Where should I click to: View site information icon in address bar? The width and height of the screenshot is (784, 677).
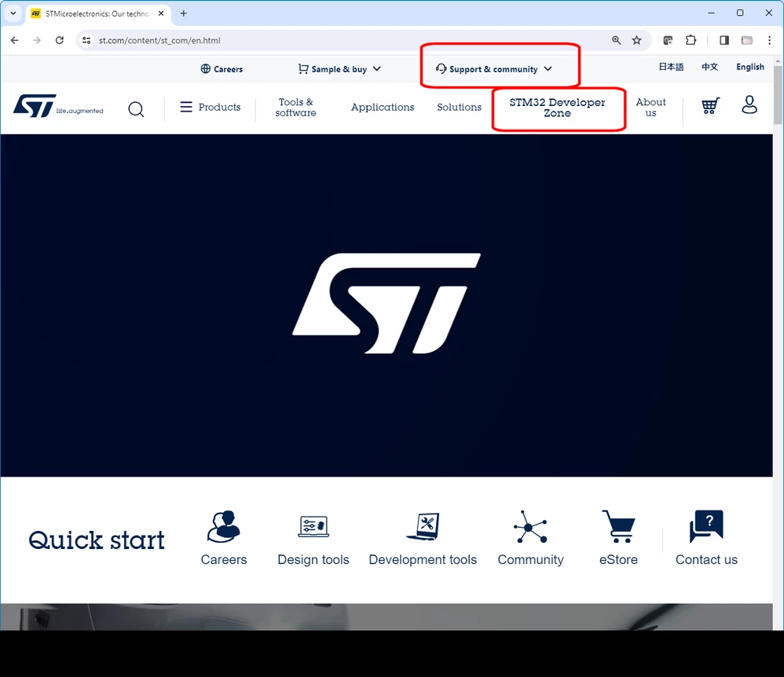coord(86,40)
